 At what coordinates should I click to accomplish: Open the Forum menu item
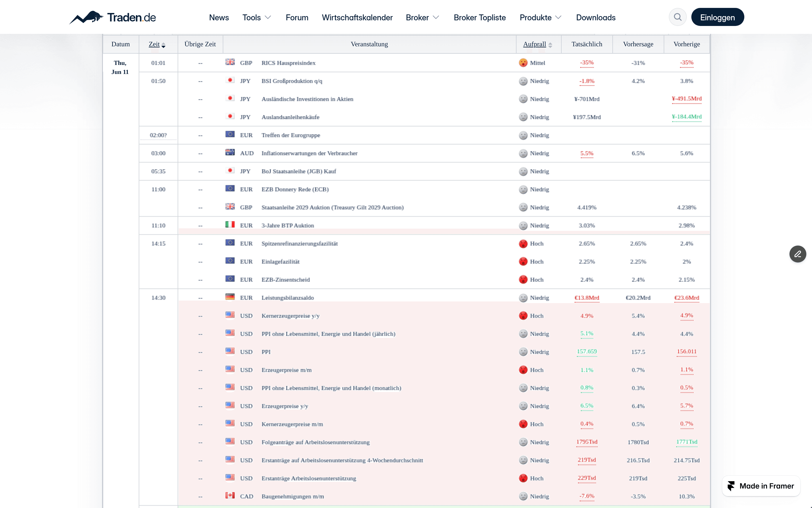(297, 17)
